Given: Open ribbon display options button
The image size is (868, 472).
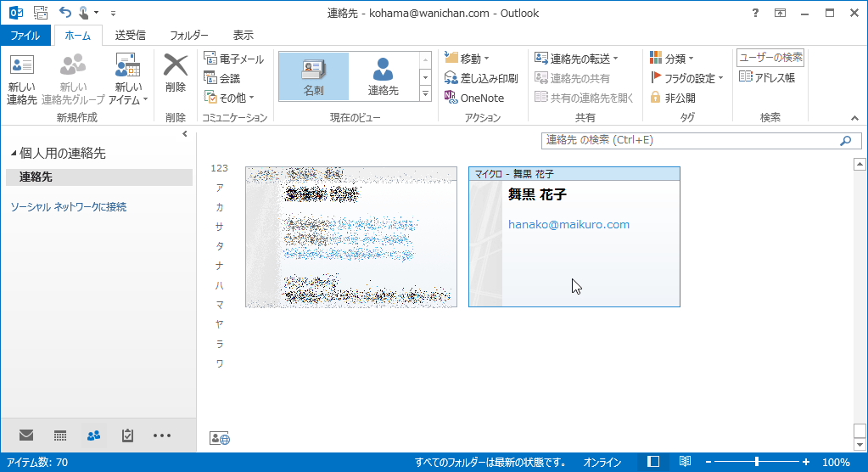Looking at the screenshot, I should [780, 13].
